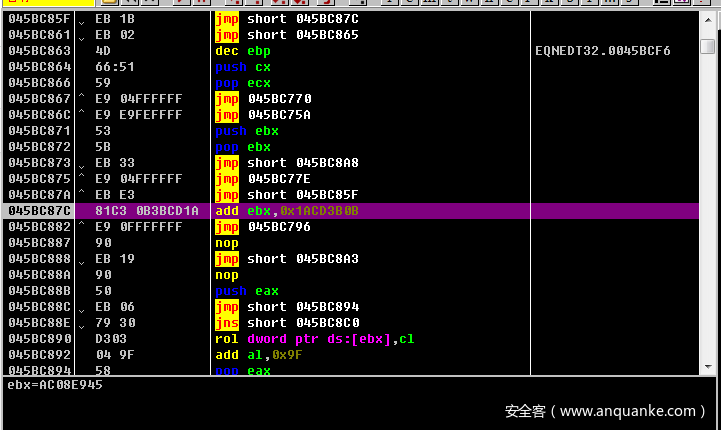Select the ebx=AC08E945 info pane line

click(55, 385)
